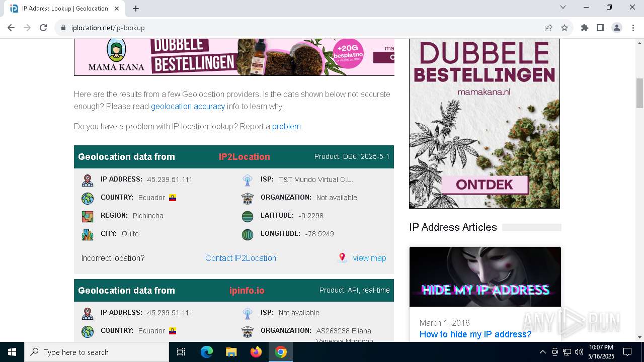Click the ipinfo.io provider heading link
The width and height of the screenshot is (644, 362).
[247, 290]
